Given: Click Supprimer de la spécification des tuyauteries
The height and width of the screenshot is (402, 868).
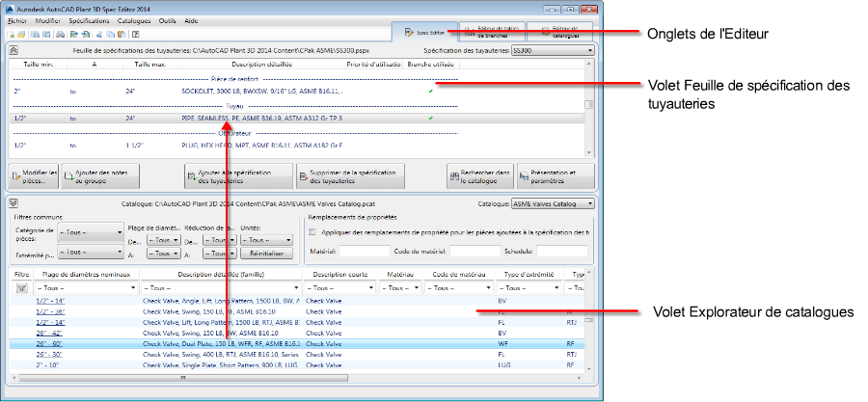Looking at the screenshot, I should [350, 176].
